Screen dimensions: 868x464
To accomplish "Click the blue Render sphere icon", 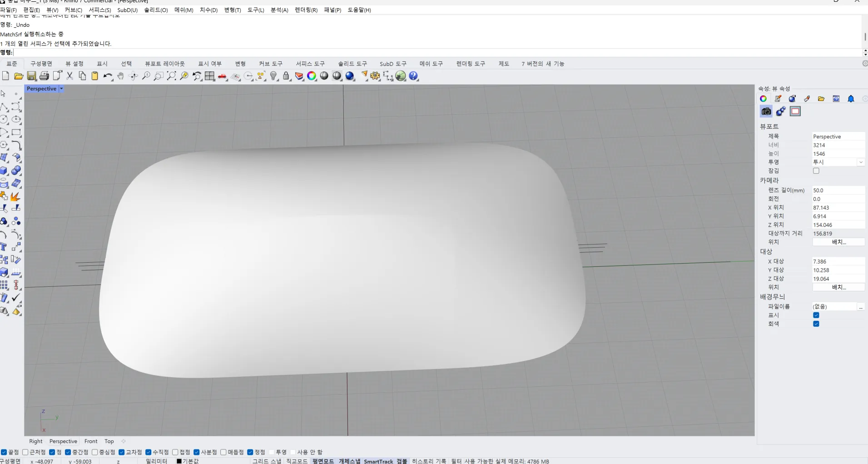I will [350, 76].
